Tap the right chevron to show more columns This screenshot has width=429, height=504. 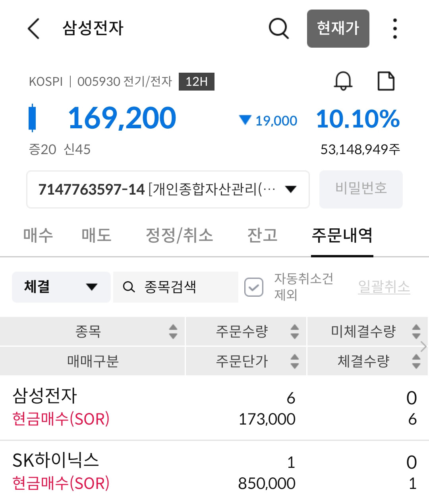[423, 346]
